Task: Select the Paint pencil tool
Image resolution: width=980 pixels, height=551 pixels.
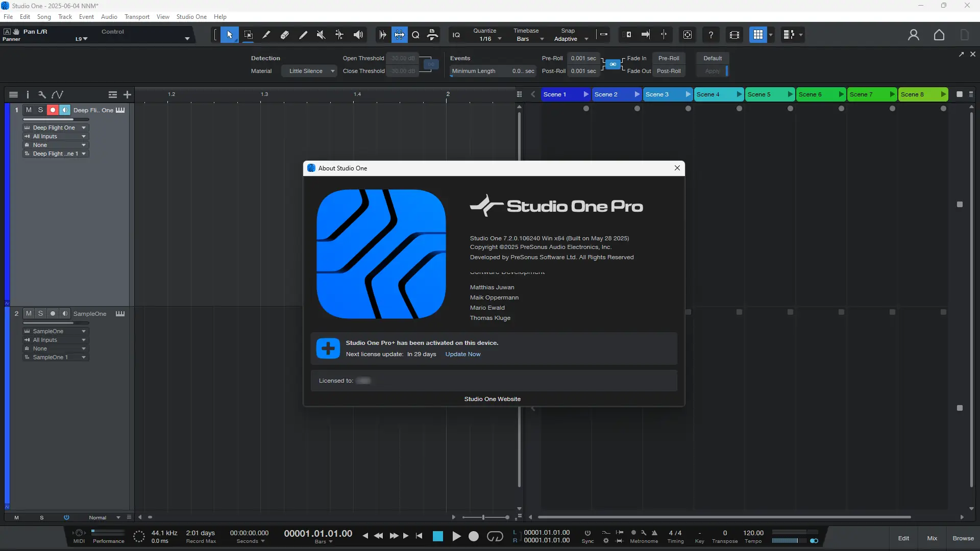Action: point(303,35)
